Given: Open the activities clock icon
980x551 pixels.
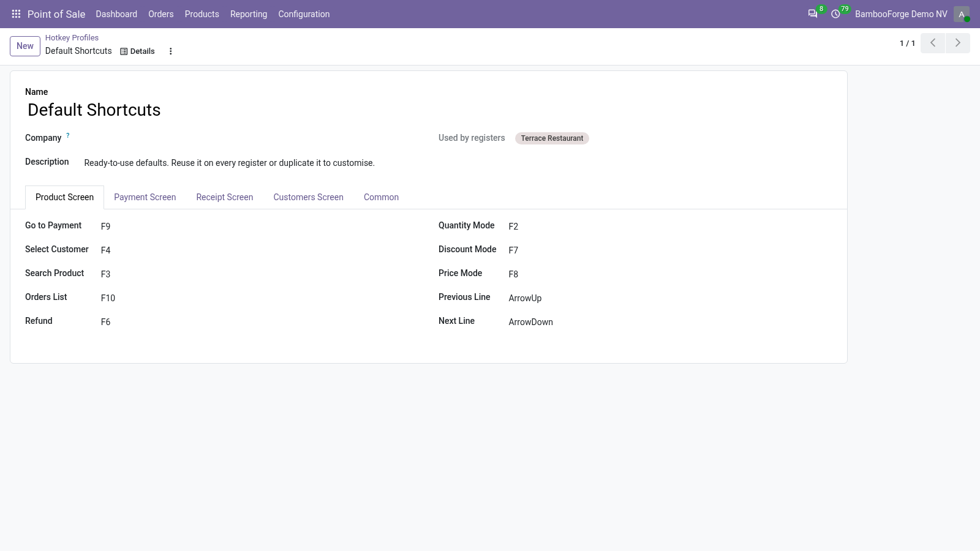Looking at the screenshot, I should [835, 14].
